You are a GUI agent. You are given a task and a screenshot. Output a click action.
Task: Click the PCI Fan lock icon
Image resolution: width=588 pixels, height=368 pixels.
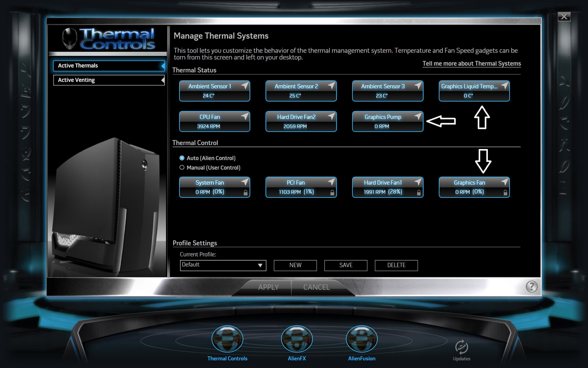pos(332,193)
